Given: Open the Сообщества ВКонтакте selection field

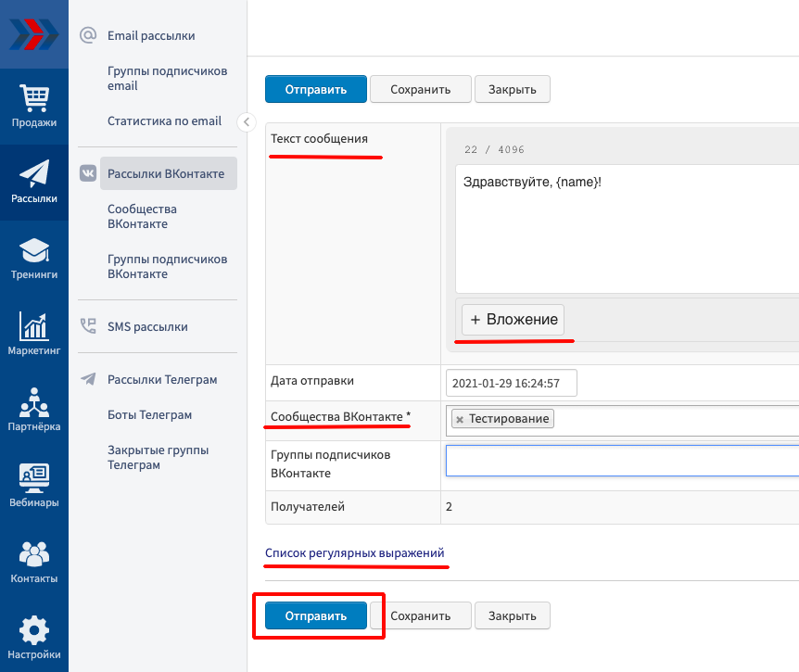Looking at the screenshot, I should coord(677,419).
